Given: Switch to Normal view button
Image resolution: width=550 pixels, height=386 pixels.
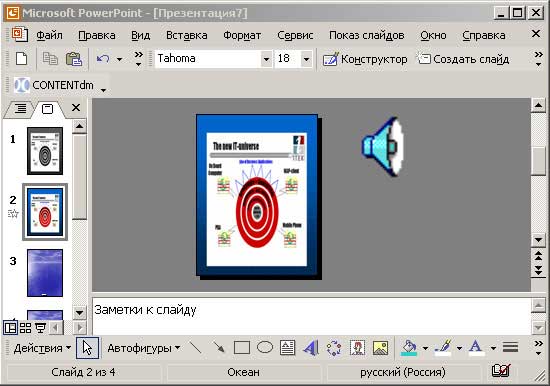Looking at the screenshot, I should point(11,328).
